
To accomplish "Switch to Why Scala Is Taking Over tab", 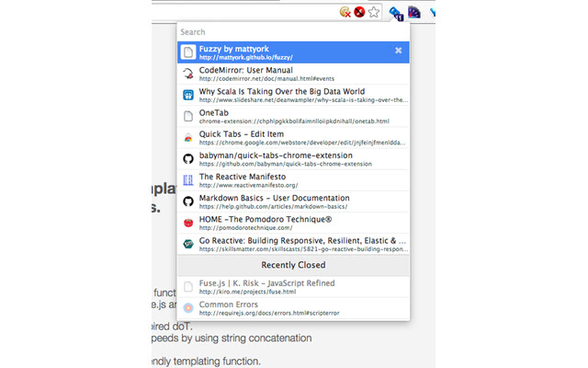I will [293, 95].
